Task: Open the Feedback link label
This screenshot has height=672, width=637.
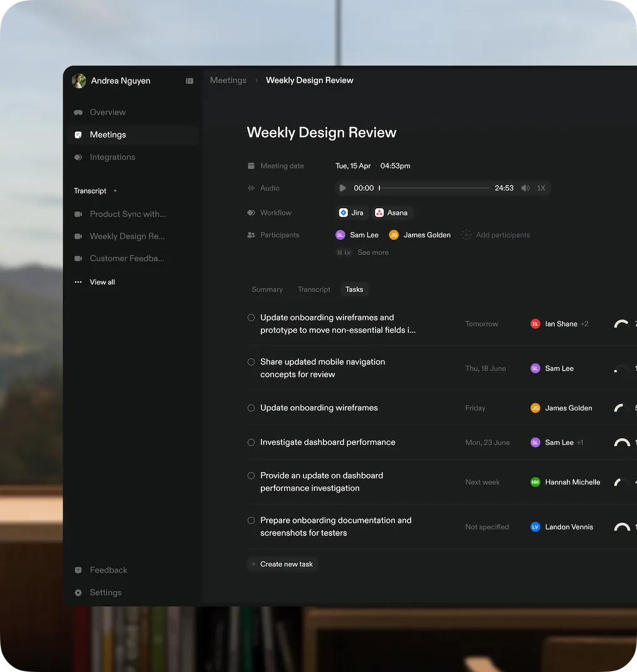Action: tap(108, 570)
